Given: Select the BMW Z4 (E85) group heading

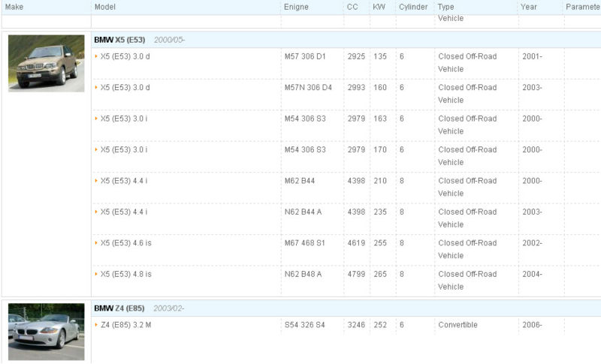Looking at the screenshot, I should pyautogui.click(x=119, y=308).
